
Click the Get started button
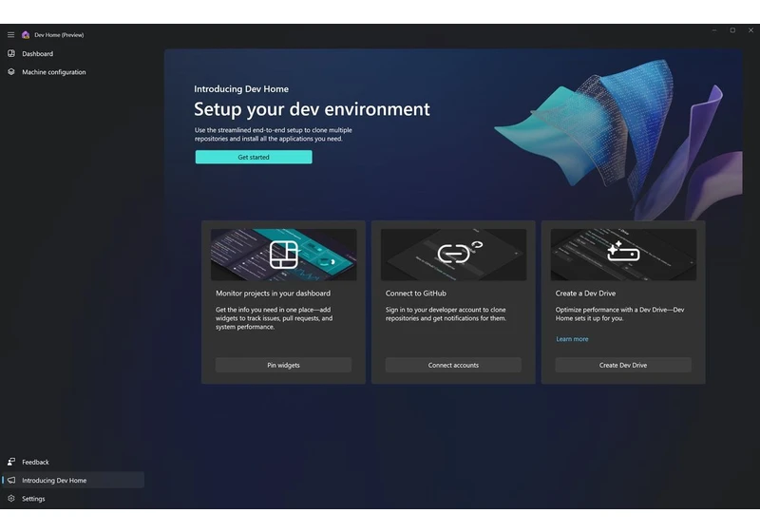tap(254, 157)
